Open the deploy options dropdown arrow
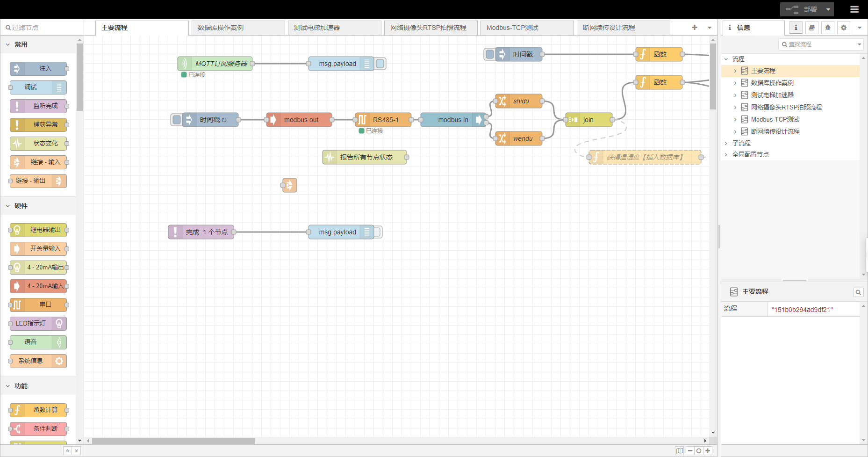Screen dimensions: 868x457 828,9
